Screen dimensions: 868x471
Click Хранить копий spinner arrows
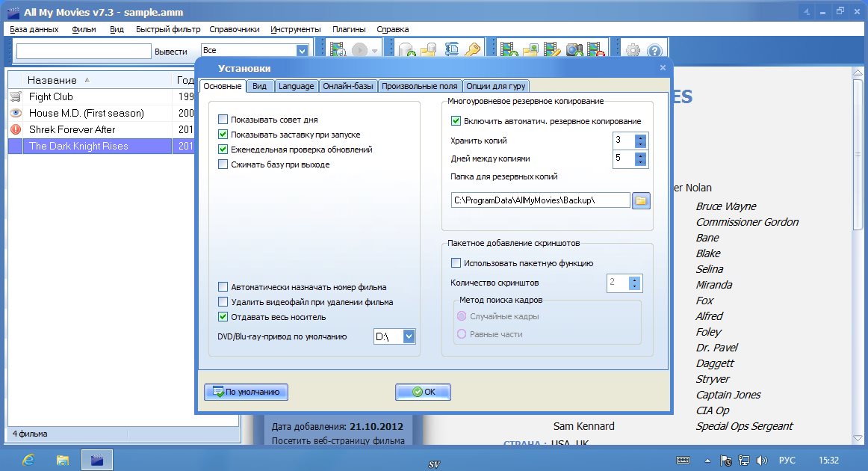point(640,141)
